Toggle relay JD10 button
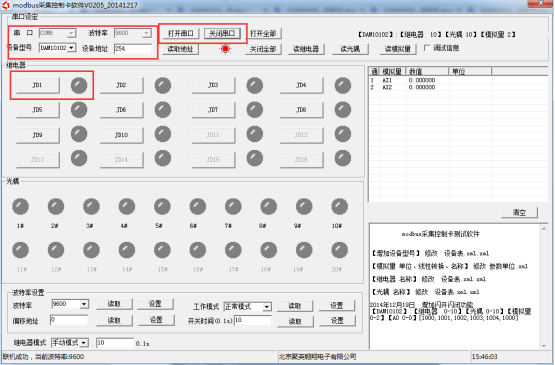 pyautogui.click(x=121, y=135)
